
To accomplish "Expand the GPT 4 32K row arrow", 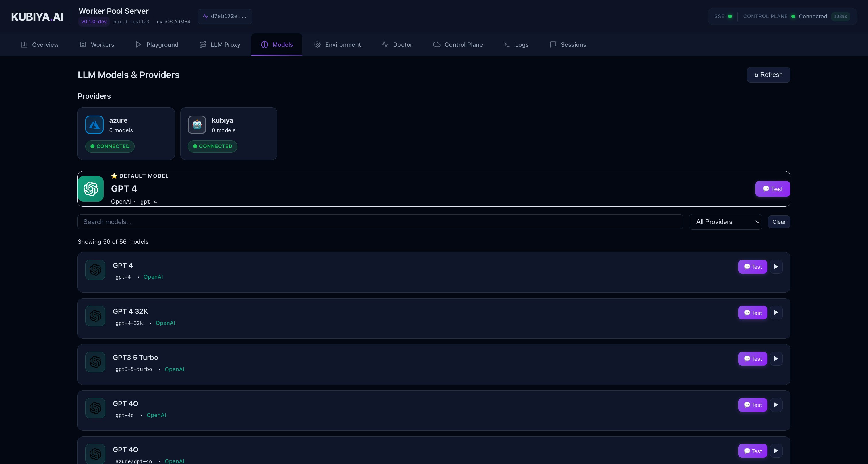I will pos(776,313).
